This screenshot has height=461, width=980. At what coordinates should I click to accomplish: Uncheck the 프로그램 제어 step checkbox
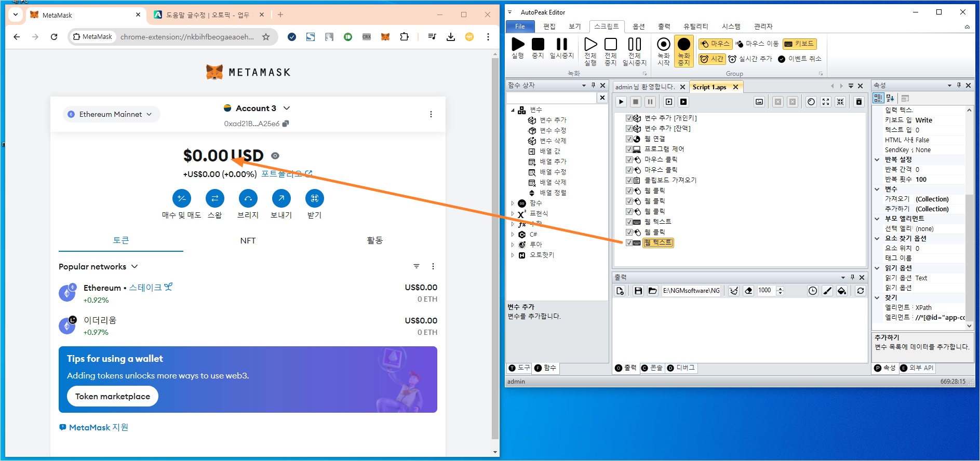point(629,150)
